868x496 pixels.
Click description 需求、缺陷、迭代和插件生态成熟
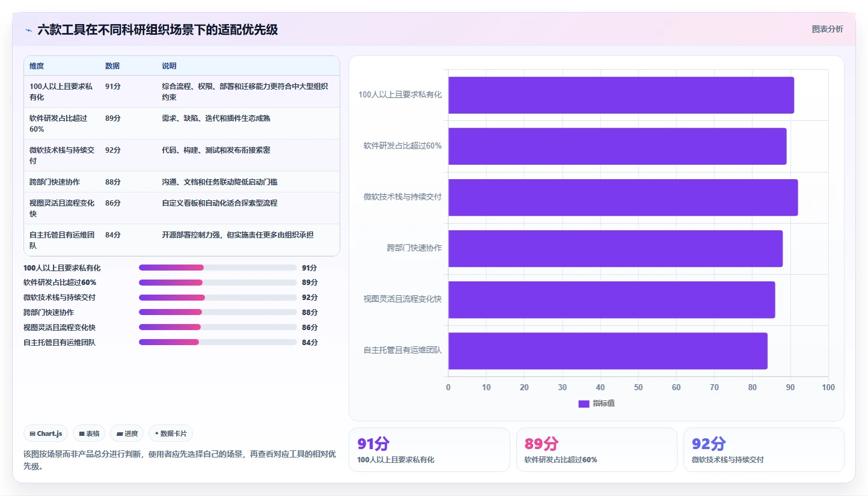click(x=216, y=118)
